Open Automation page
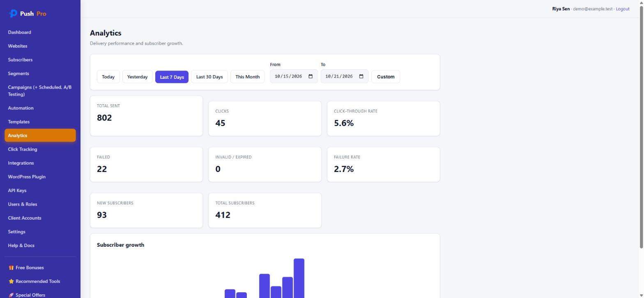644x298 pixels. [x=40, y=108]
